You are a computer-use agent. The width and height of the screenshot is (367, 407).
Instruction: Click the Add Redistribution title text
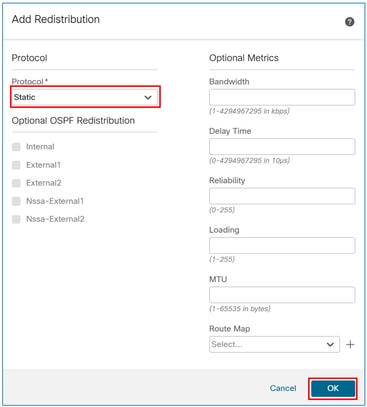click(56, 19)
